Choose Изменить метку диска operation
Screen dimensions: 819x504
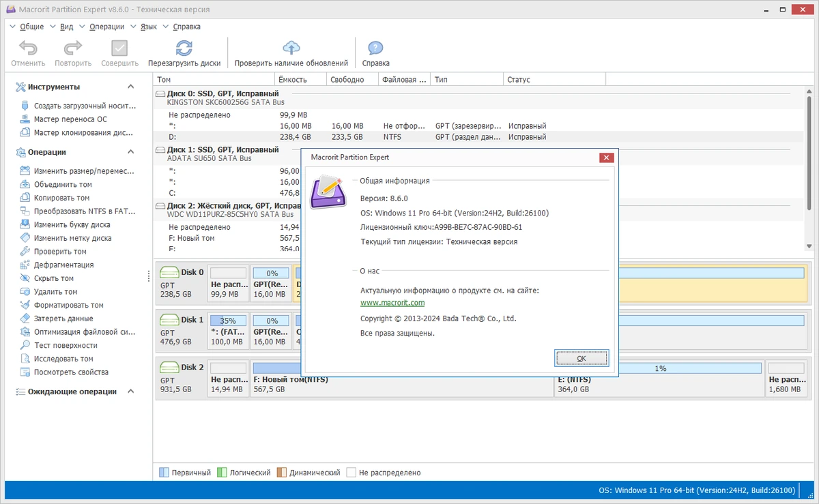coord(66,238)
